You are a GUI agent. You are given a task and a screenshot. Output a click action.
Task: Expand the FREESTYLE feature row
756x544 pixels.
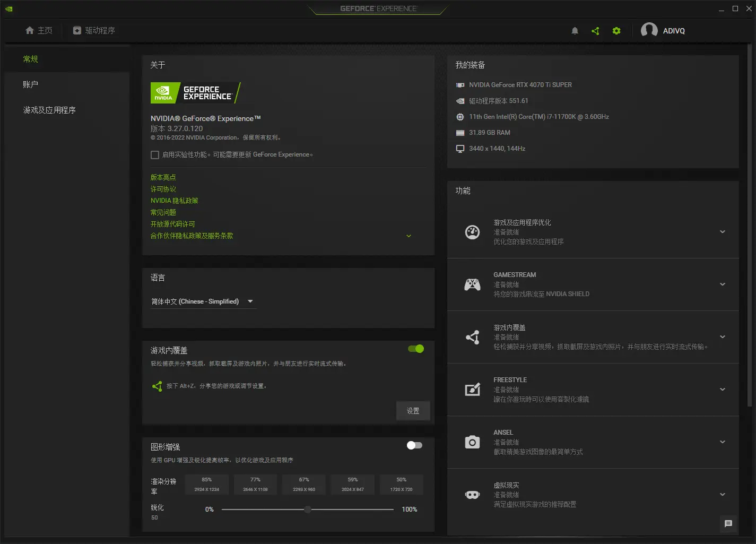click(723, 390)
